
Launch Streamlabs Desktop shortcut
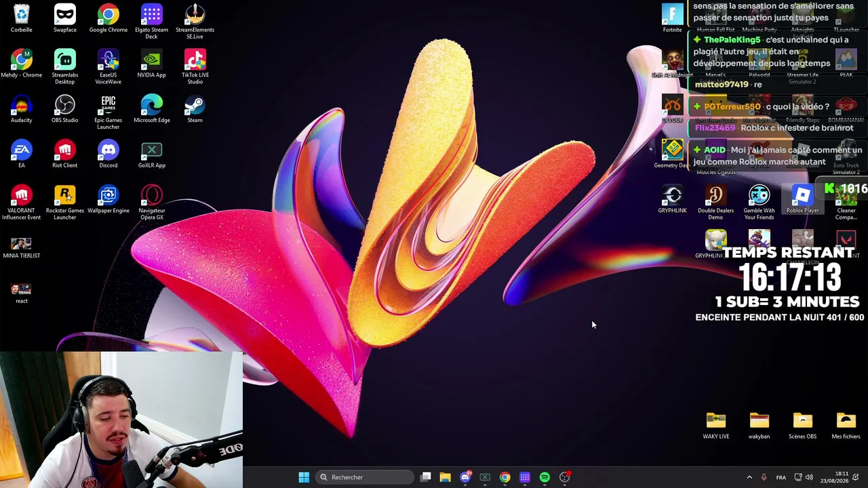65,66
